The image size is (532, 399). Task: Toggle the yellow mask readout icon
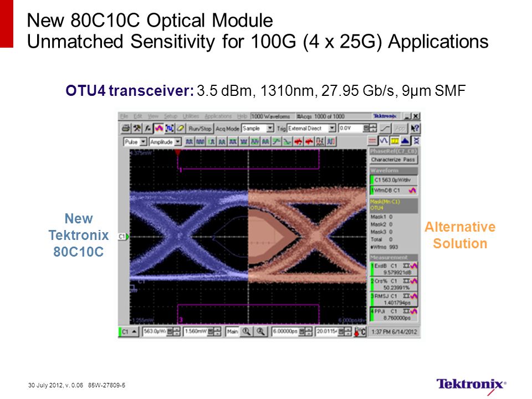click(394, 141)
